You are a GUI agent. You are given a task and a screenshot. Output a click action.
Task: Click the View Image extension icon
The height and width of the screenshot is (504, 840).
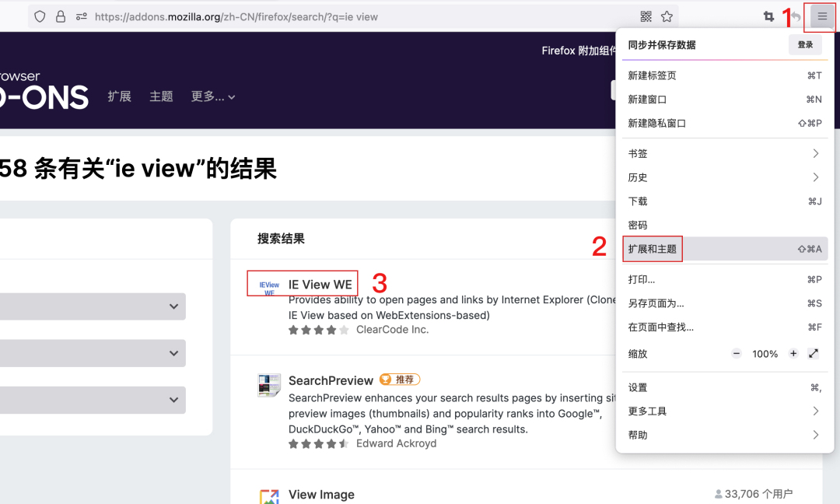(x=270, y=495)
